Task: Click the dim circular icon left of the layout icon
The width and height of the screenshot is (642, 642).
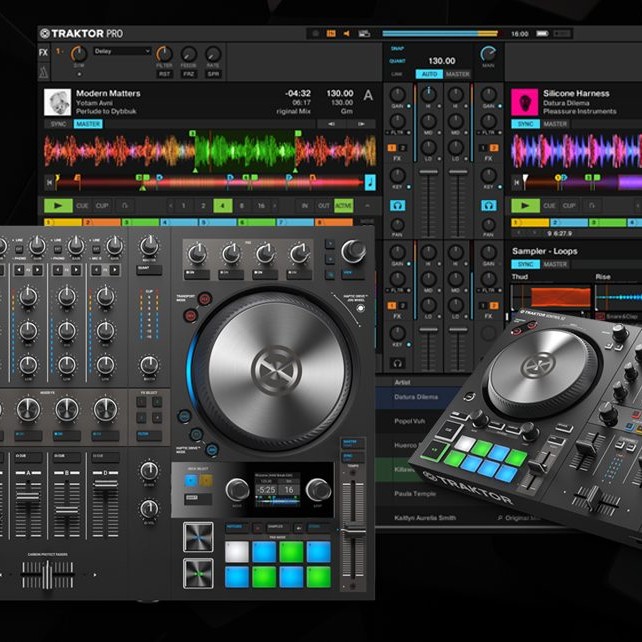Action: 316,34
